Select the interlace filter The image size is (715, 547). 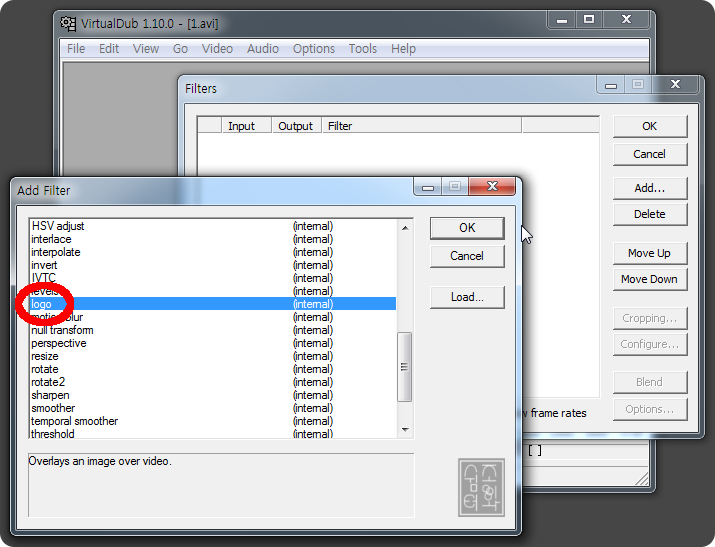(x=213, y=239)
